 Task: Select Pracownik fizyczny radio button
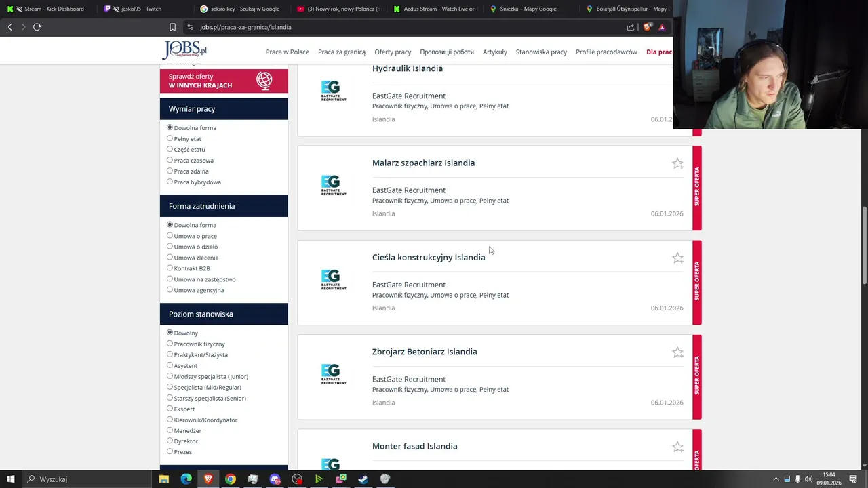pyautogui.click(x=170, y=344)
